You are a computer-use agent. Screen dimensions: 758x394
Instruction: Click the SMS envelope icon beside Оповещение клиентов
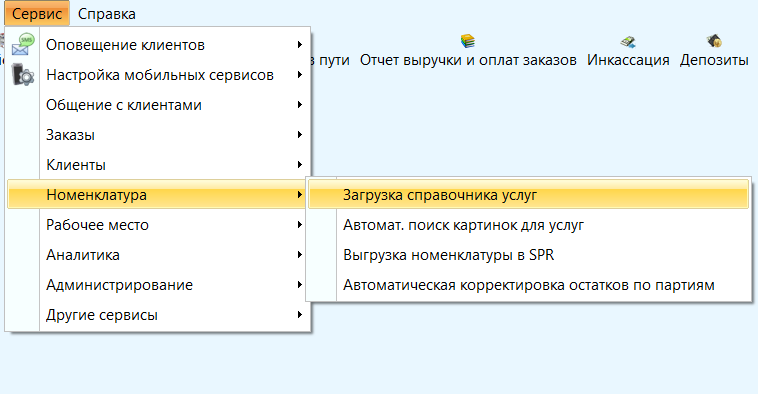click(23, 44)
